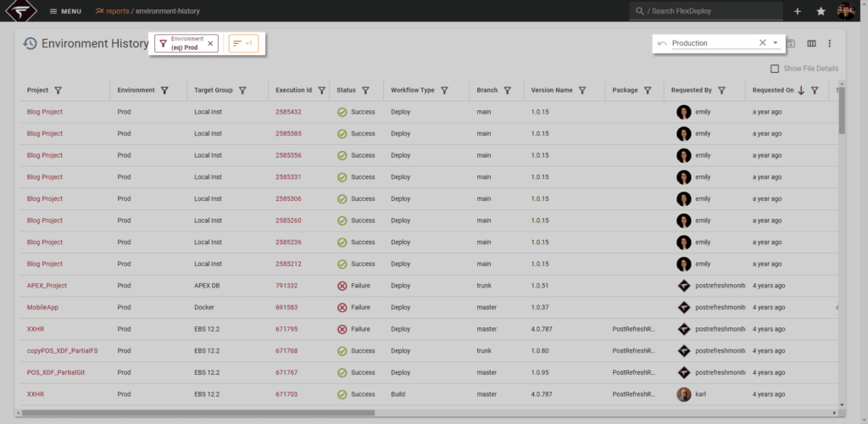Filter the Target Group column
Image resolution: width=868 pixels, height=424 pixels.
pos(242,90)
